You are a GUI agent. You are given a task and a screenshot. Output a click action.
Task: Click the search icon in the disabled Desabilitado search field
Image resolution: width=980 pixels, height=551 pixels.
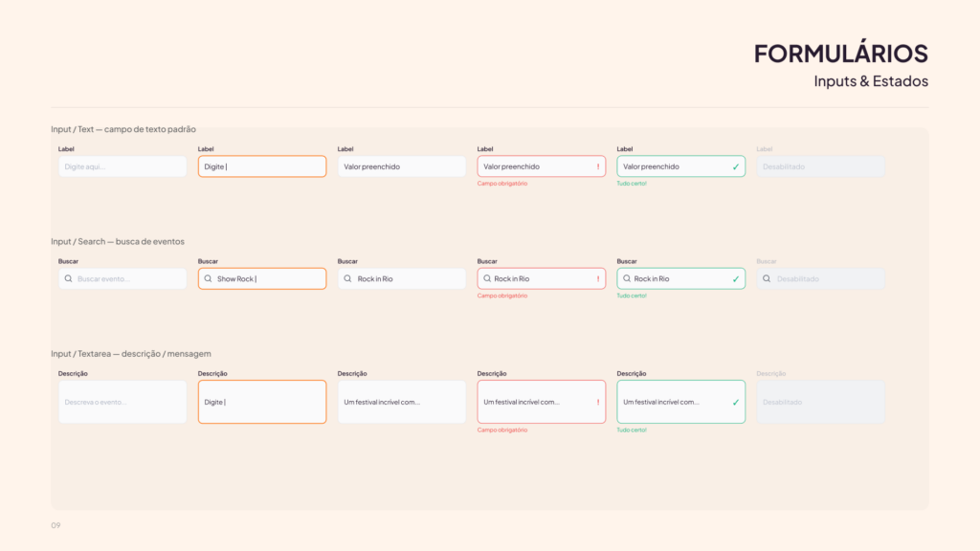click(767, 278)
